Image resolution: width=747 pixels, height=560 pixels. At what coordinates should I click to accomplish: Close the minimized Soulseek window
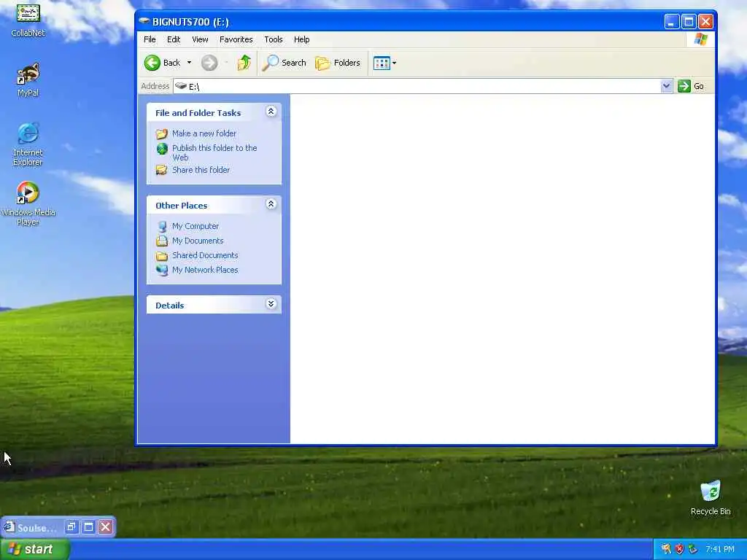pyautogui.click(x=106, y=526)
